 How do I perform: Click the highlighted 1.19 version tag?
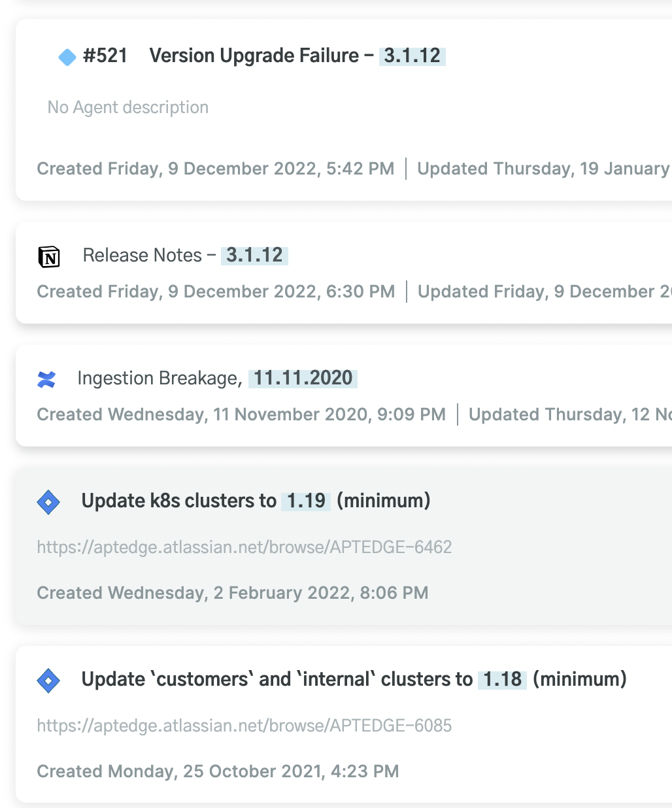click(305, 501)
